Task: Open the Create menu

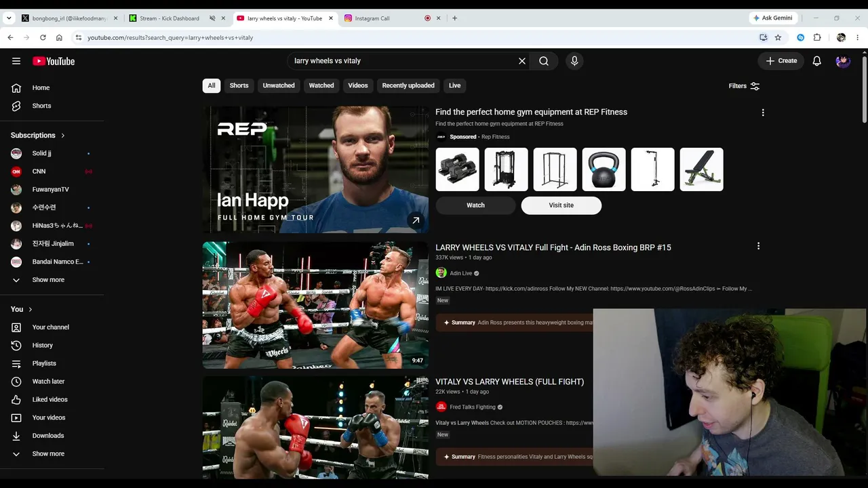Action: pos(781,61)
